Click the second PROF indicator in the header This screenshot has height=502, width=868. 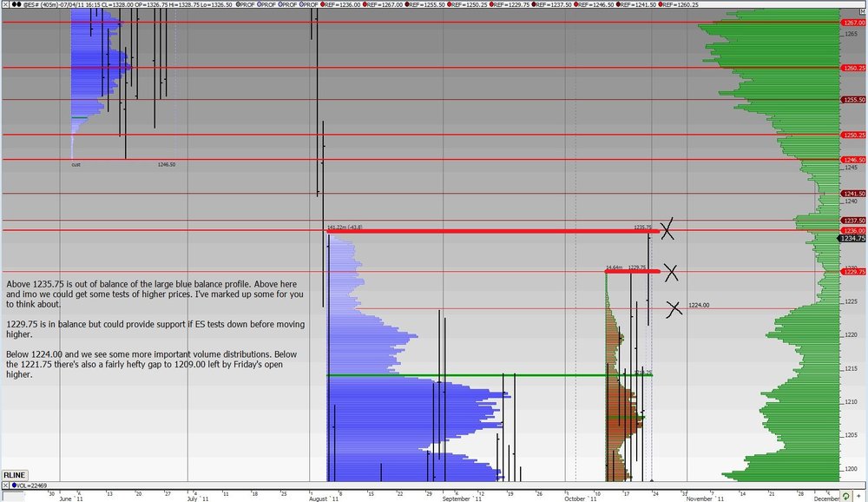(266, 4)
